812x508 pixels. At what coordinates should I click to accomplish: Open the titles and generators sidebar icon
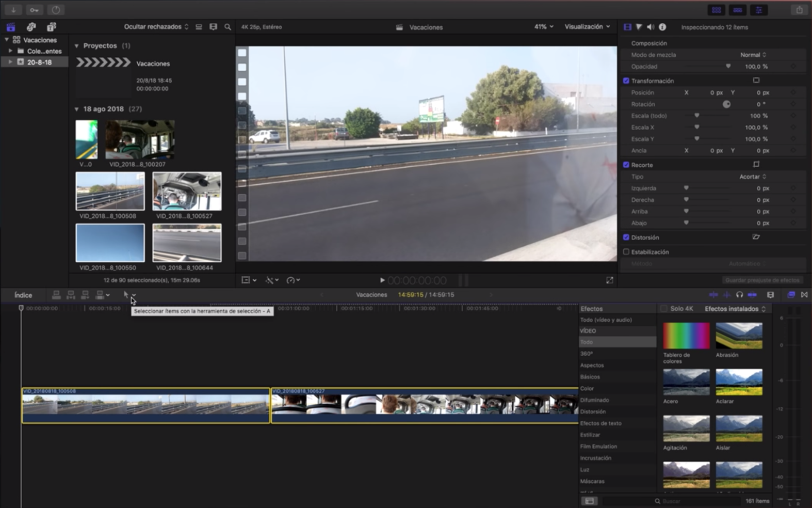(51, 27)
